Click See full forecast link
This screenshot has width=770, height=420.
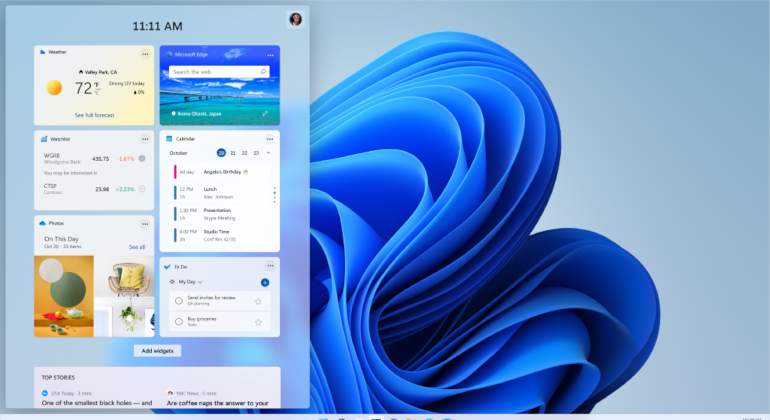click(94, 115)
